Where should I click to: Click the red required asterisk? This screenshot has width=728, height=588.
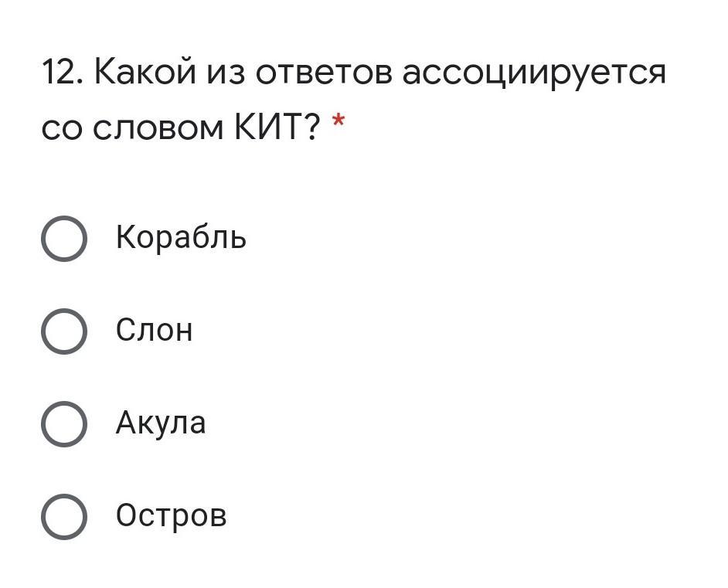click(x=338, y=121)
